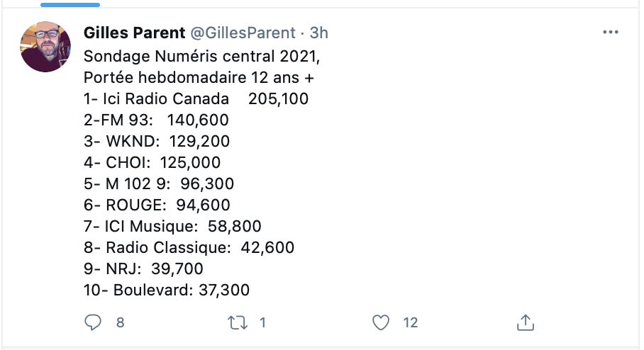Click the Gilles Parent display name
The image size is (644, 350).
tap(134, 33)
